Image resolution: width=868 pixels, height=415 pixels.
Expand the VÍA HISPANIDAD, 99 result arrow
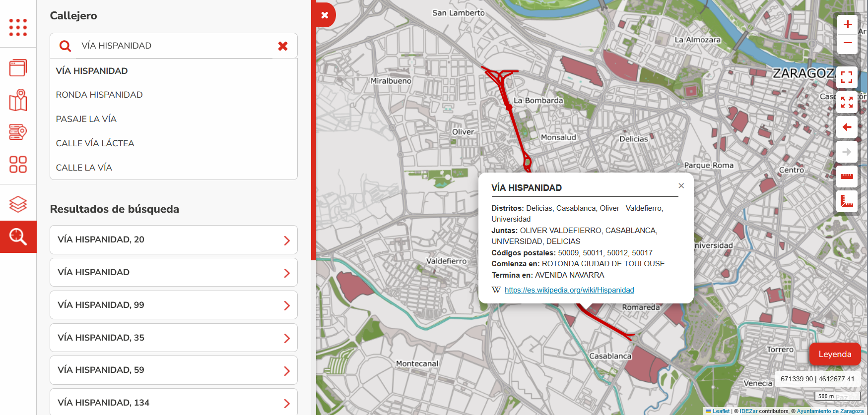(x=286, y=305)
